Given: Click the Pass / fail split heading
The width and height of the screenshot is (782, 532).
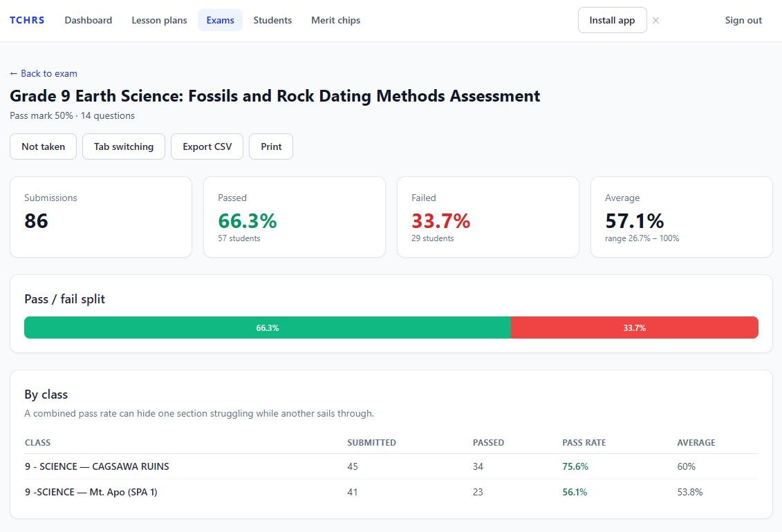Looking at the screenshot, I should click(x=65, y=299).
